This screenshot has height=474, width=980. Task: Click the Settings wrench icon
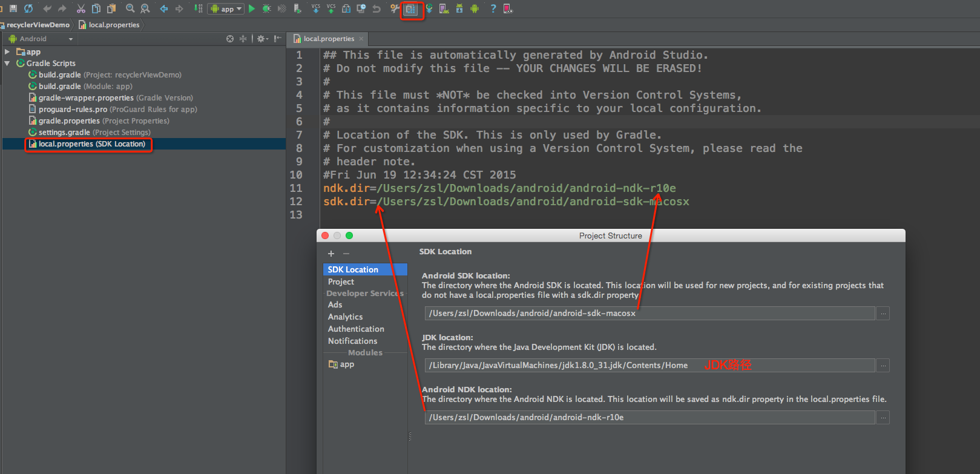395,8
